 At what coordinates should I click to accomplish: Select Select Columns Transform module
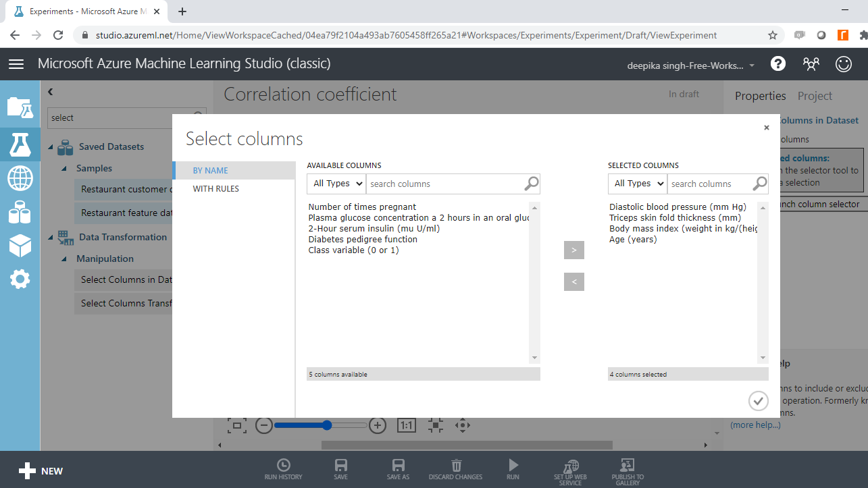[124, 303]
